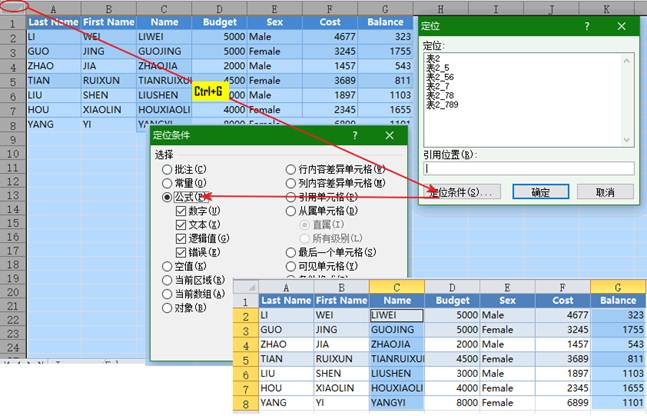Disable the 逻辑值 checkbox

pyautogui.click(x=181, y=239)
